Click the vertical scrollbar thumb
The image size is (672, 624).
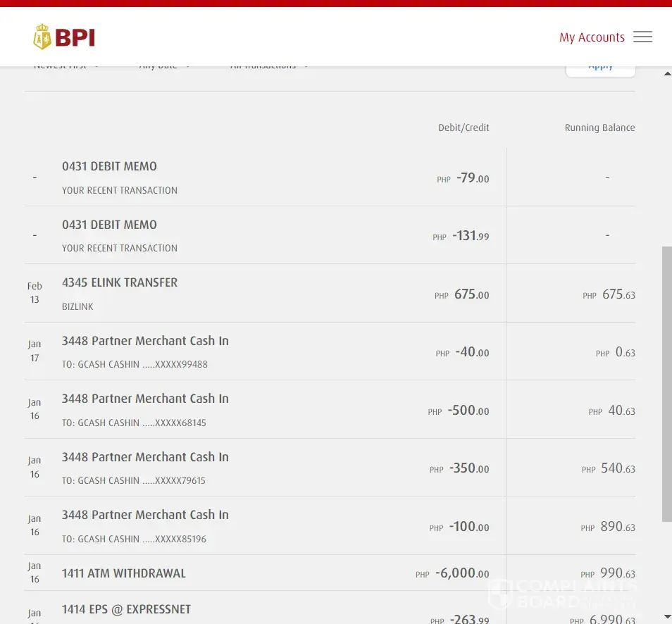point(667,384)
